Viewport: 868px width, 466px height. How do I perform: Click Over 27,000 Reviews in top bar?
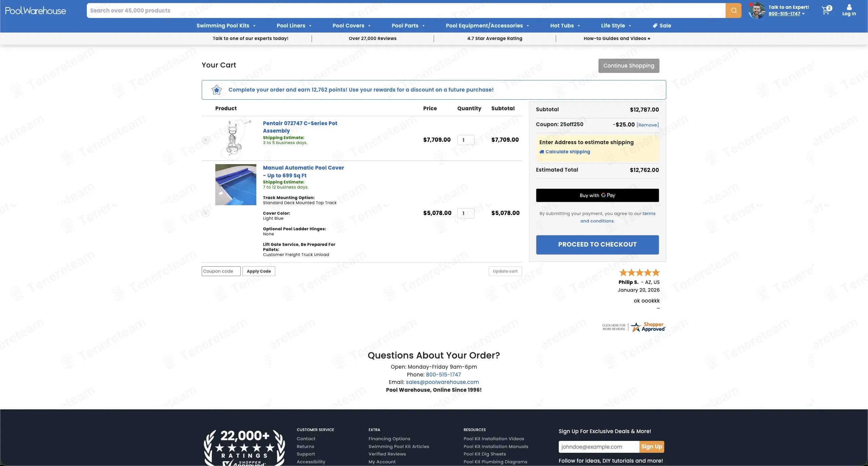[x=372, y=38]
